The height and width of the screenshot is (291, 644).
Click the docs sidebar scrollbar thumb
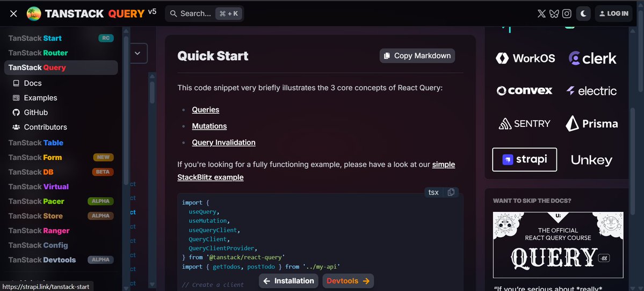[x=152, y=92]
